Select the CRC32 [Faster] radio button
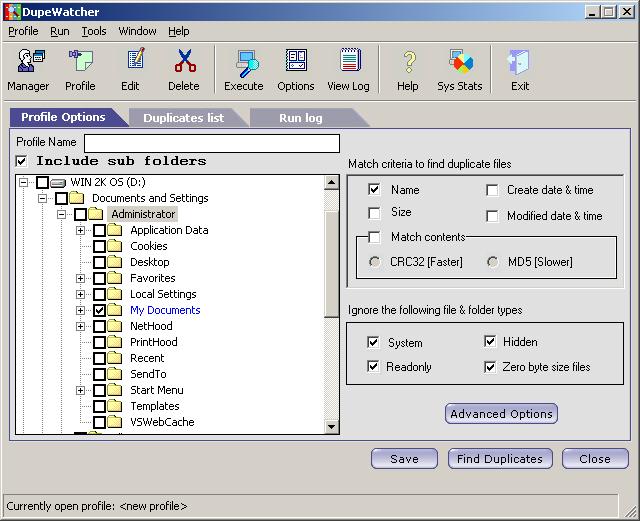Image resolution: width=640 pixels, height=521 pixels. pos(375,262)
